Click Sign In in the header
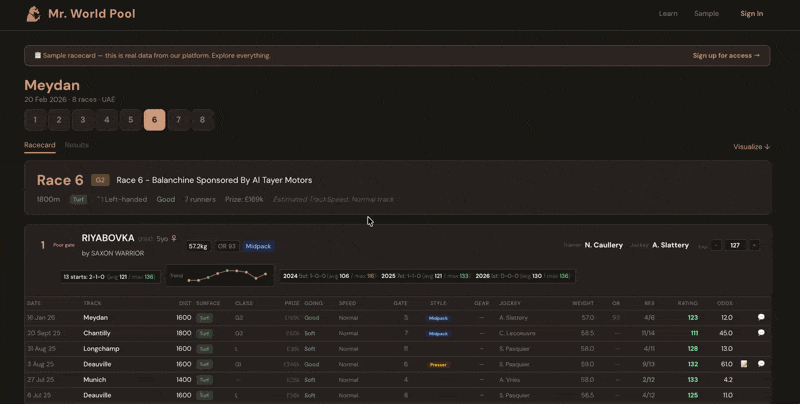 point(751,14)
